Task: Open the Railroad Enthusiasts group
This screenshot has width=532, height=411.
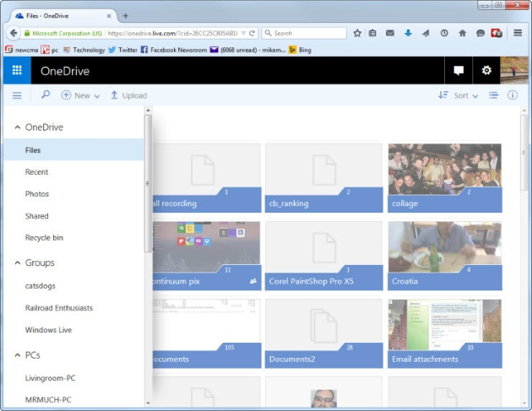Action: pos(58,308)
